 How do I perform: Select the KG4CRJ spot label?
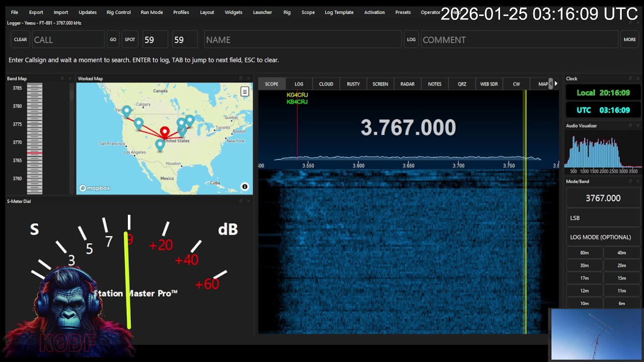coord(297,95)
